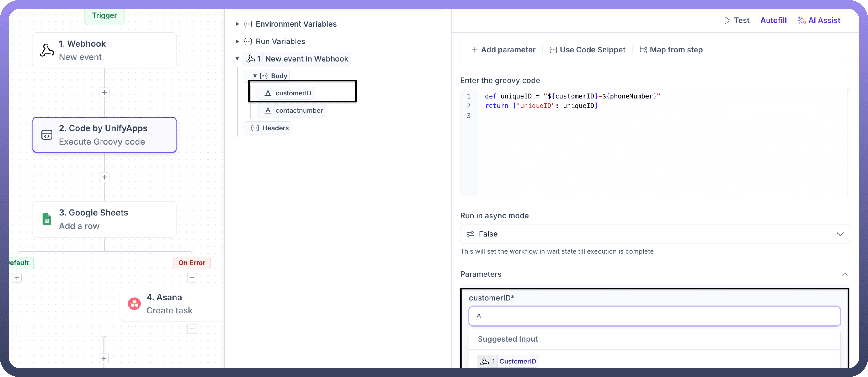Select suggested CustomerID input pill
Image resolution: width=868 pixels, height=377 pixels.
tap(508, 361)
